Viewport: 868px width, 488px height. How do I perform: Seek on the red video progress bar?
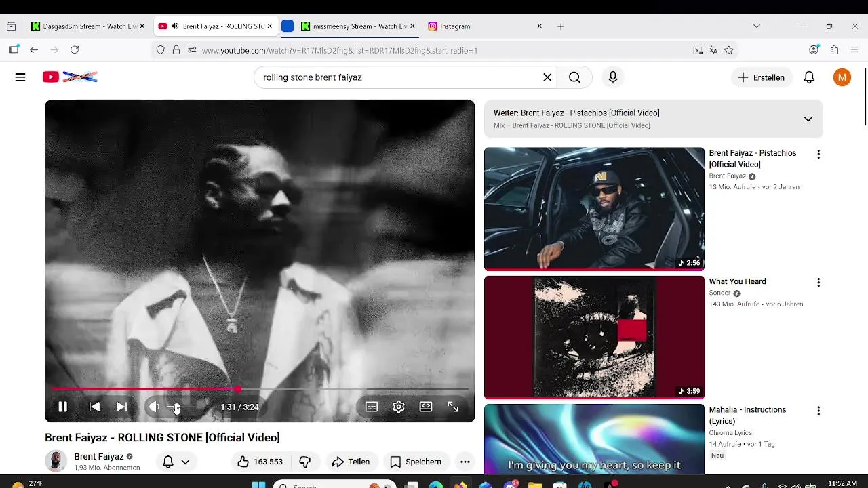[260, 389]
